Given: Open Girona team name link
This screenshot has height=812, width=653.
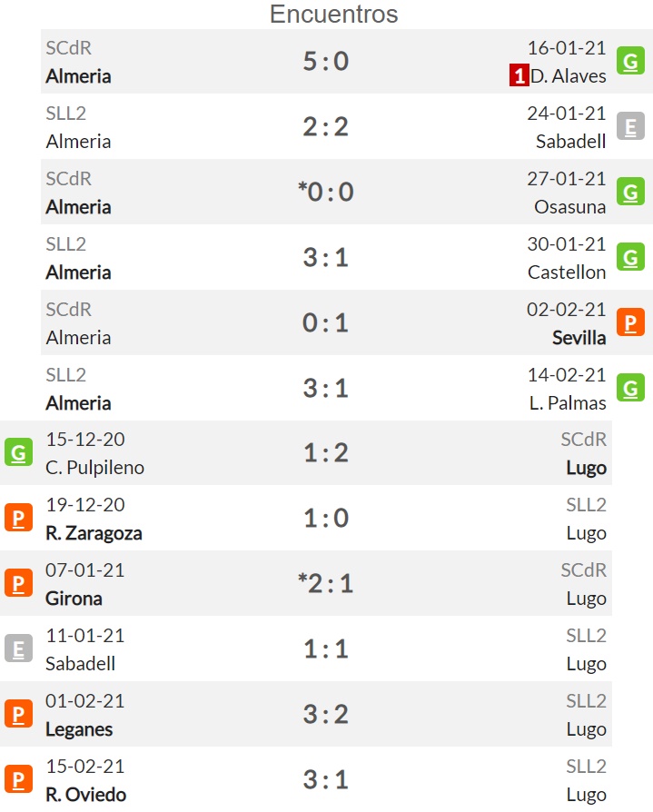Looking at the screenshot, I should coord(74,599).
